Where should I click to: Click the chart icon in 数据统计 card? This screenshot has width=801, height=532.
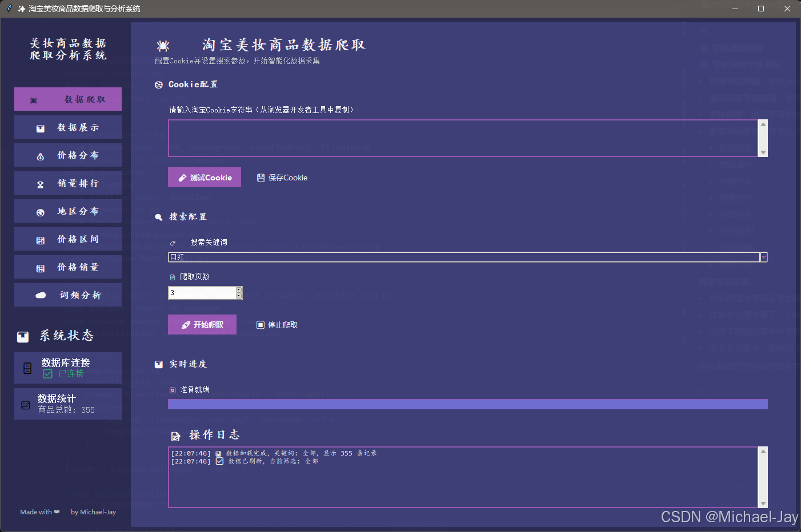pyautogui.click(x=26, y=405)
